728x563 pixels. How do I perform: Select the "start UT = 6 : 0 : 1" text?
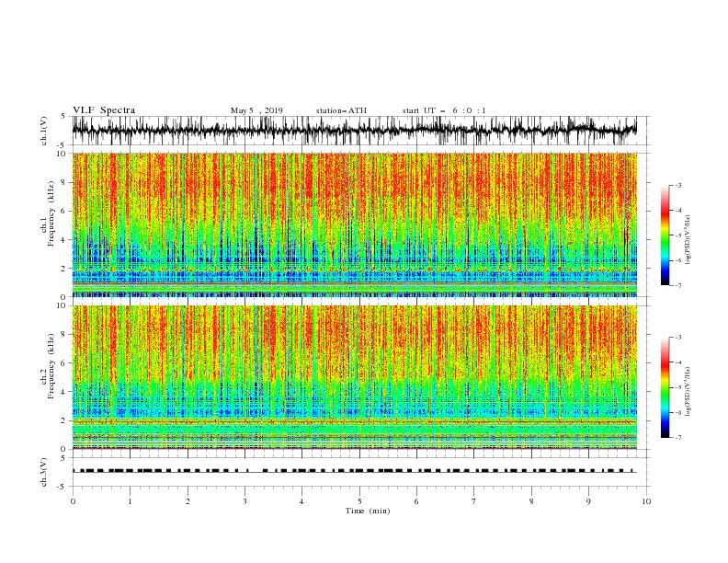(444, 110)
